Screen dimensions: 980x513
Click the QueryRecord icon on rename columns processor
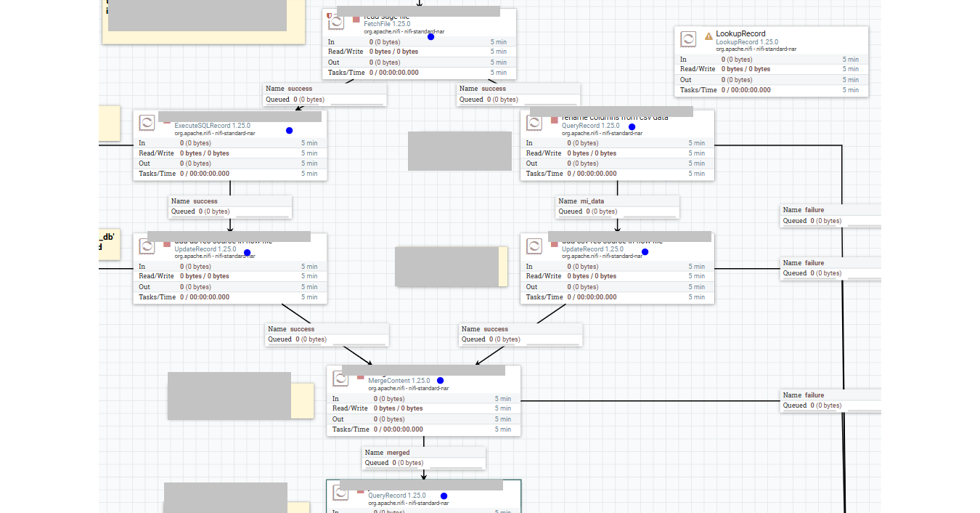(535, 123)
